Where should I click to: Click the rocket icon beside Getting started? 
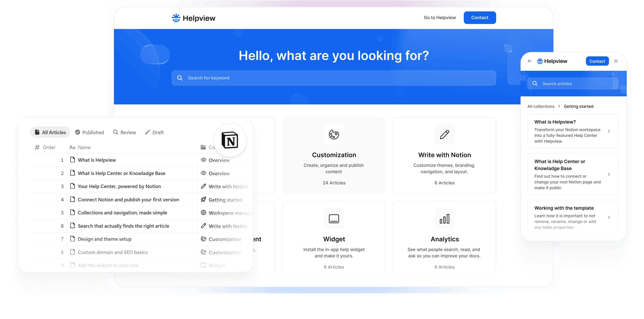[x=203, y=200]
